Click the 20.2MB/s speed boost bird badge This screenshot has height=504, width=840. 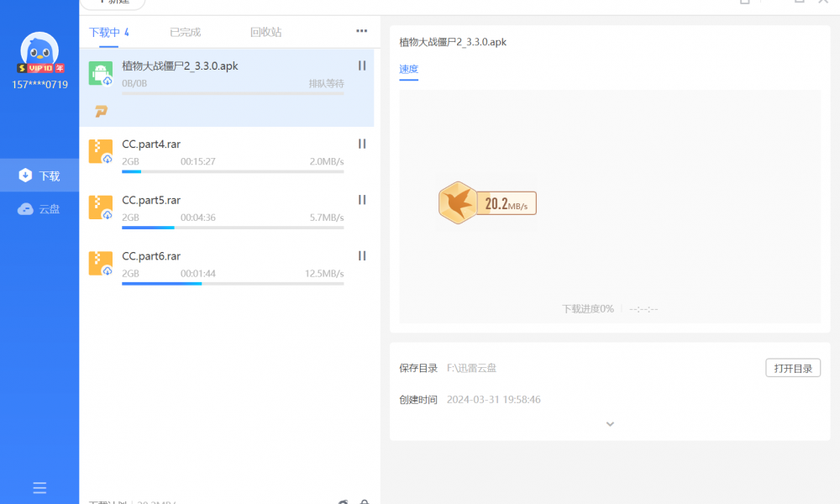(x=487, y=202)
